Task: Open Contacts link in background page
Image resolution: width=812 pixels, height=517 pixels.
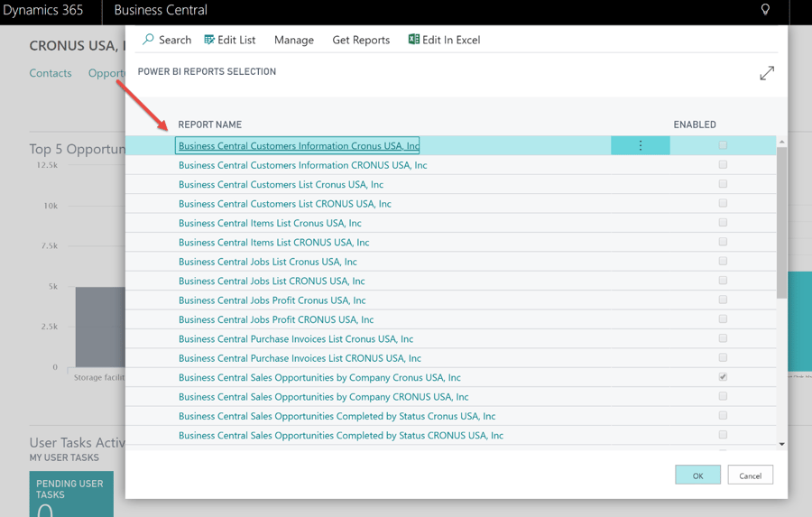Action: click(x=51, y=73)
